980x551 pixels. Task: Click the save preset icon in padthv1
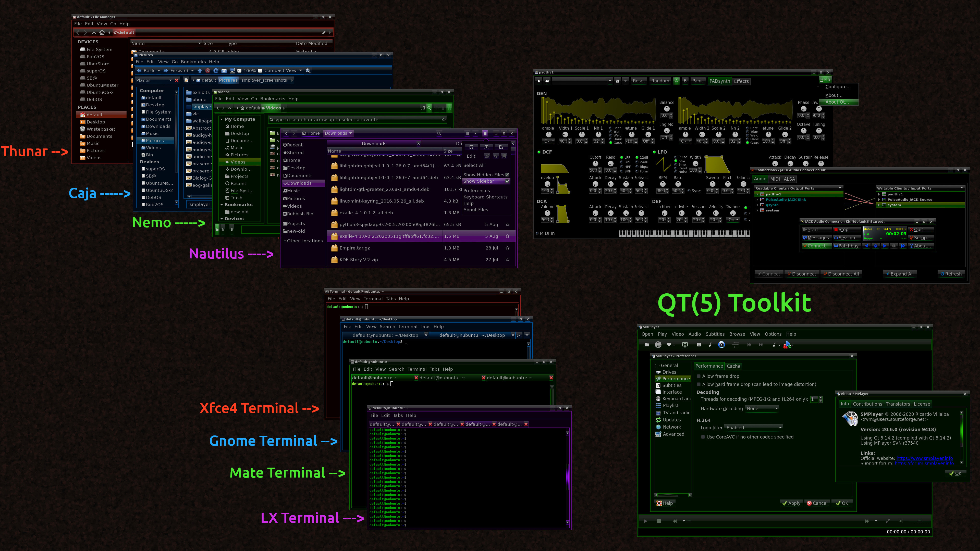click(617, 81)
